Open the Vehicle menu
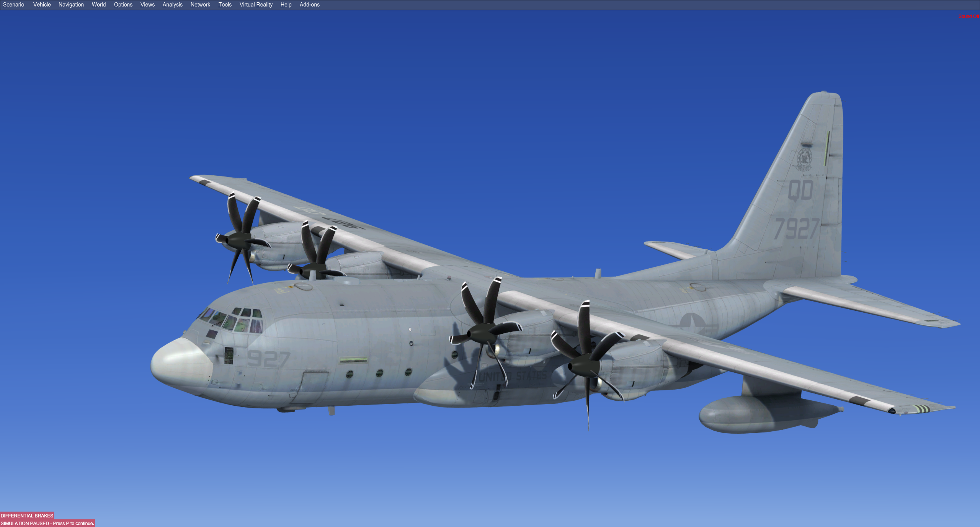 click(42, 5)
